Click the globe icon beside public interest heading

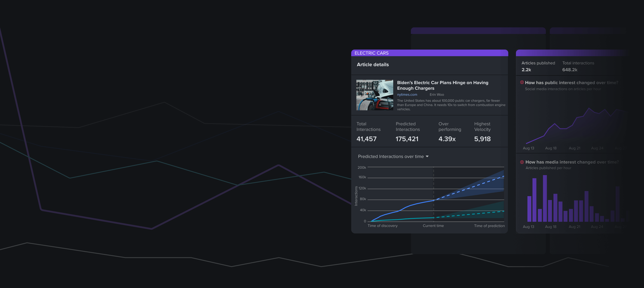coord(522,82)
